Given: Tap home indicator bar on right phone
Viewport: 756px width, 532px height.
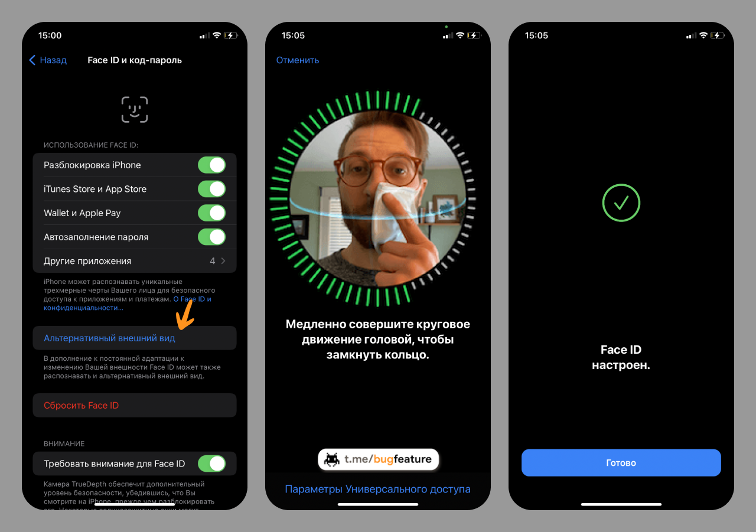Looking at the screenshot, I should click(x=621, y=504).
